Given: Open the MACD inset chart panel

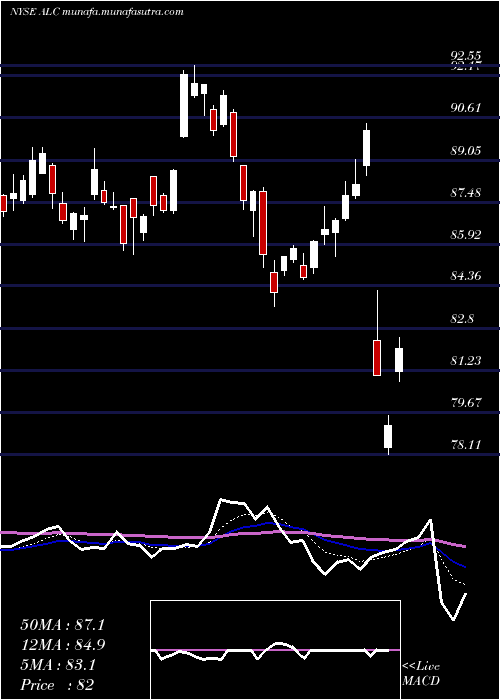Looking at the screenshot, I should tap(275, 650).
